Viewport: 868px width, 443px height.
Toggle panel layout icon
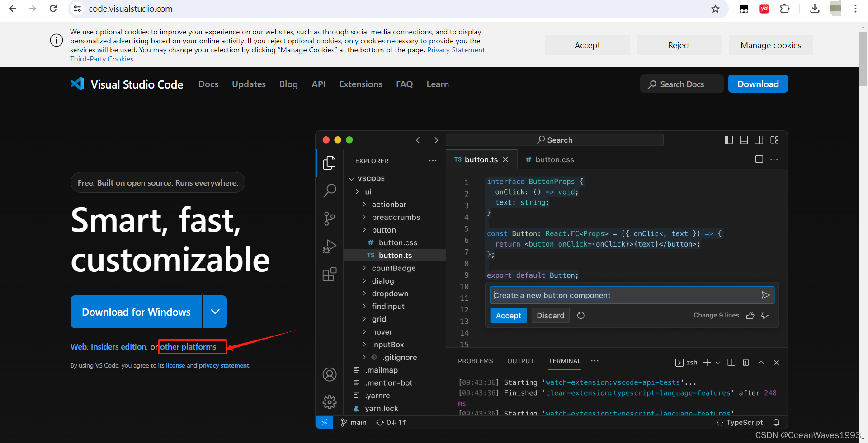tap(744, 140)
